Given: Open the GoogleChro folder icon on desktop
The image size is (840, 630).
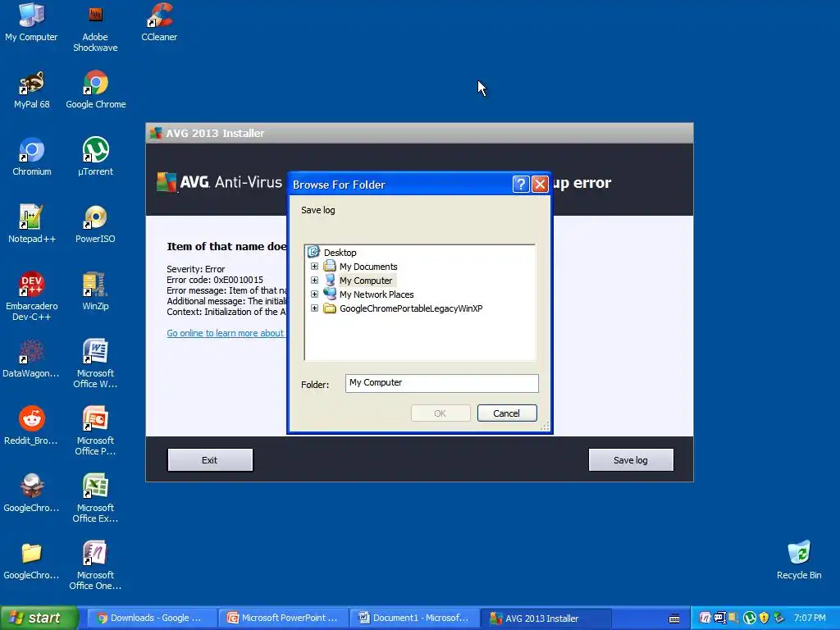Looking at the screenshot, I should 31,561.
